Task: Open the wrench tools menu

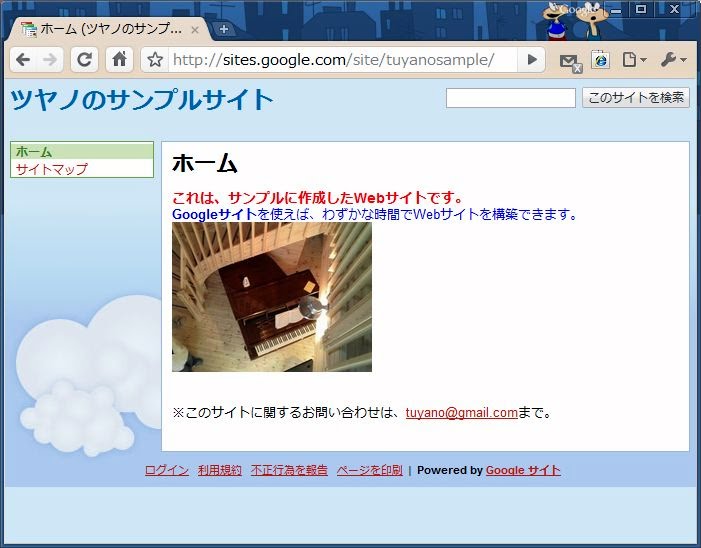Action: 672,60
